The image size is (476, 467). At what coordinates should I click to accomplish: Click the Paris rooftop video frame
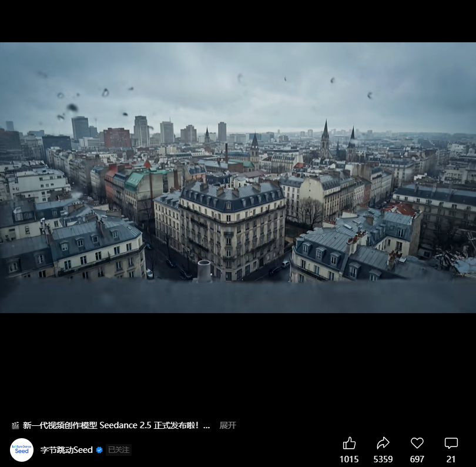click(x=238, y=177)
